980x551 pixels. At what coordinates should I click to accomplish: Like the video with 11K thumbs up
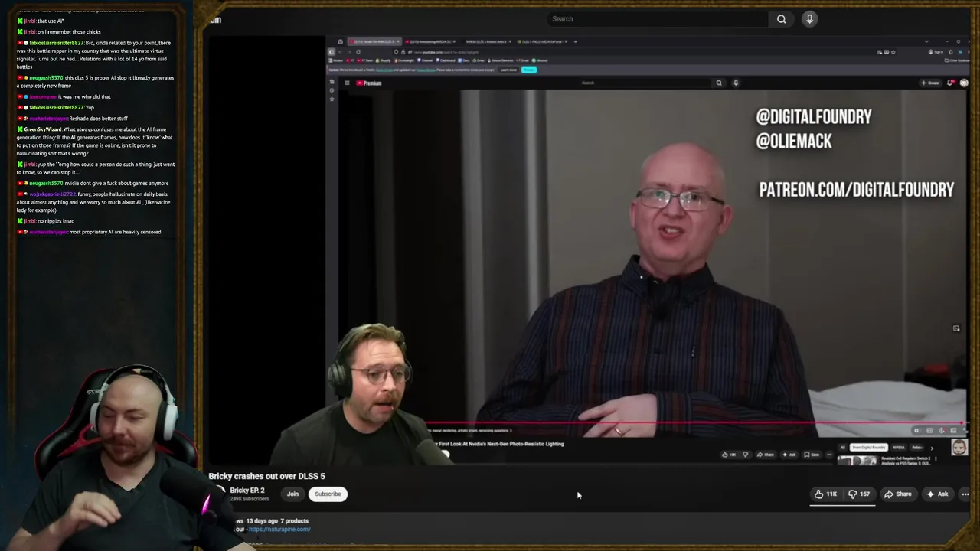click(826, 494)
